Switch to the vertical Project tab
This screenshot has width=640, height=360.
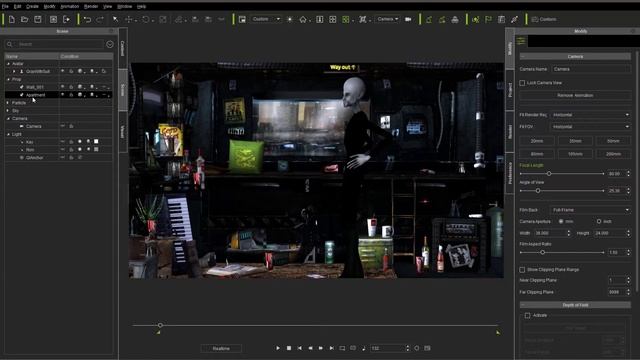510,90
